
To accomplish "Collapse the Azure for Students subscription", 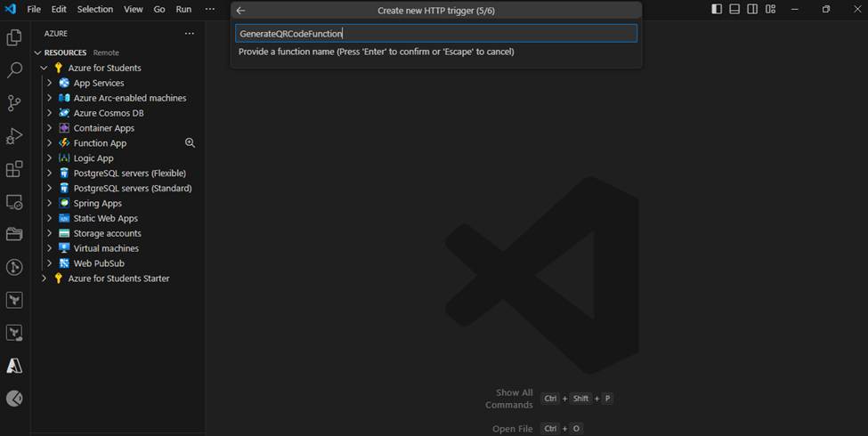I will [44, 68].
